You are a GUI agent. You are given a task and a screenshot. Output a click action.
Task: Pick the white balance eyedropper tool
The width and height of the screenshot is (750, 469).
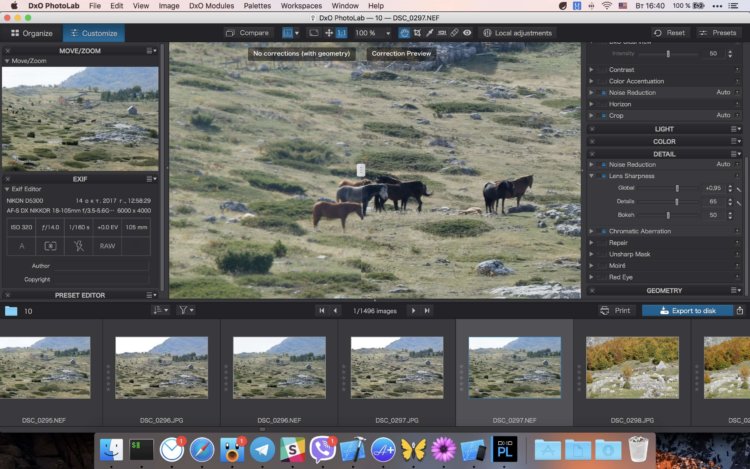pyautogui.click(x=430, y=33)
